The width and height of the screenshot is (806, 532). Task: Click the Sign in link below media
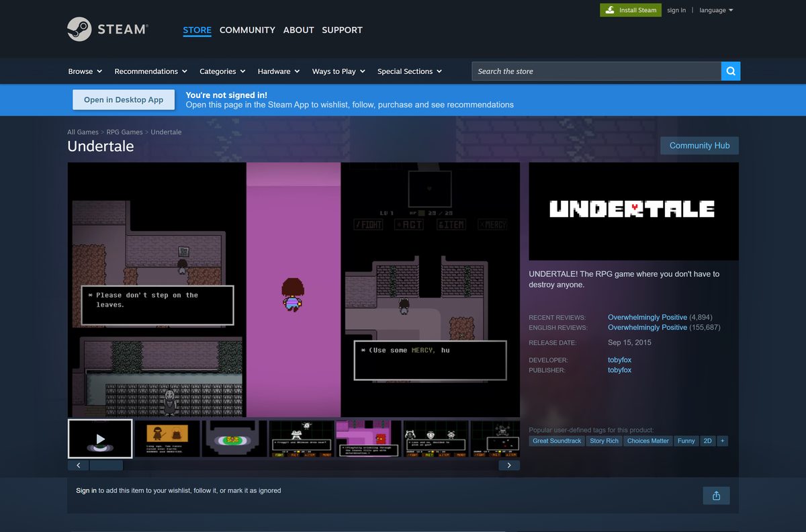86,490
